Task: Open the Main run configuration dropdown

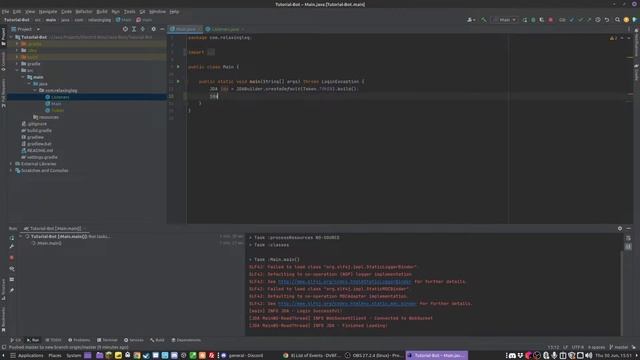Action: pyautogui.click(x=504, y=20)
